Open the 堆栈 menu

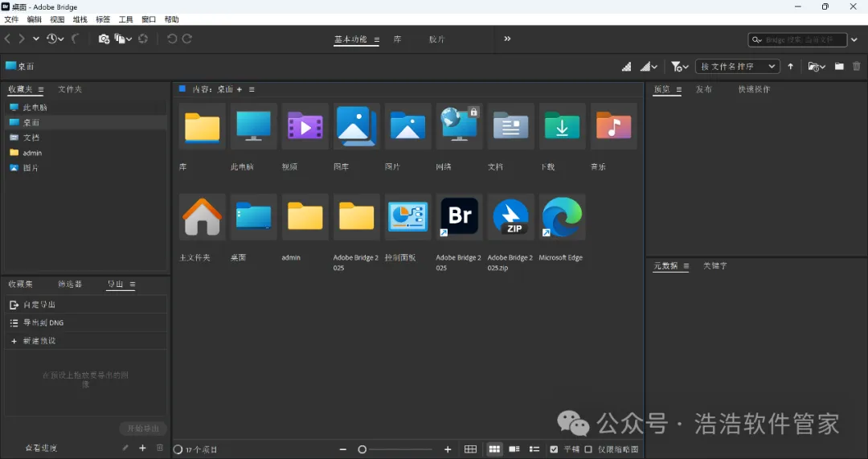point(80,19)
